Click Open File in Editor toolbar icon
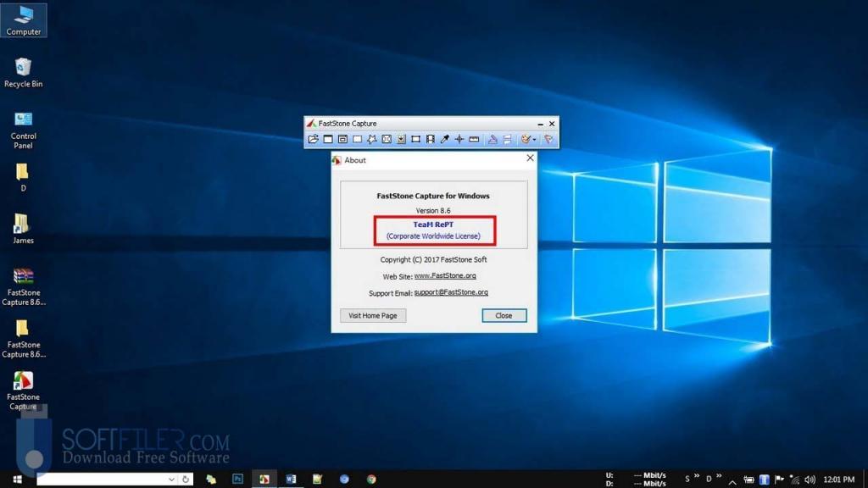The image size is (868, 488). tap(313, 139)
